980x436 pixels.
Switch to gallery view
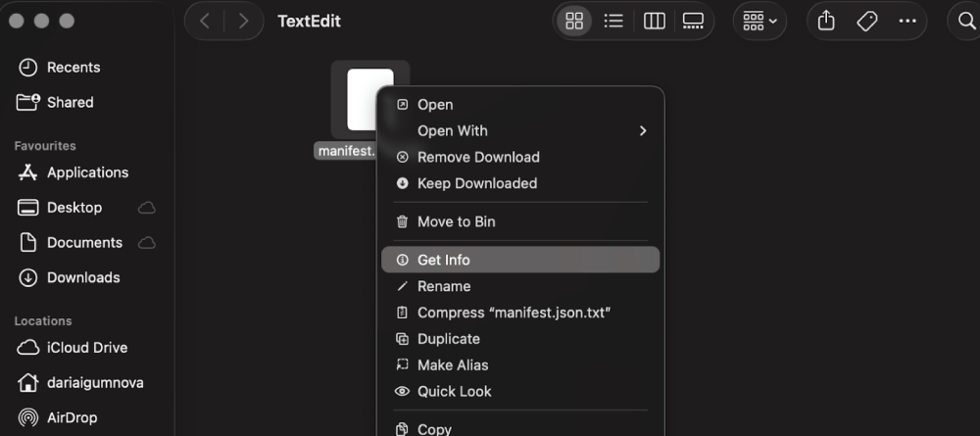tap(693, 21)
